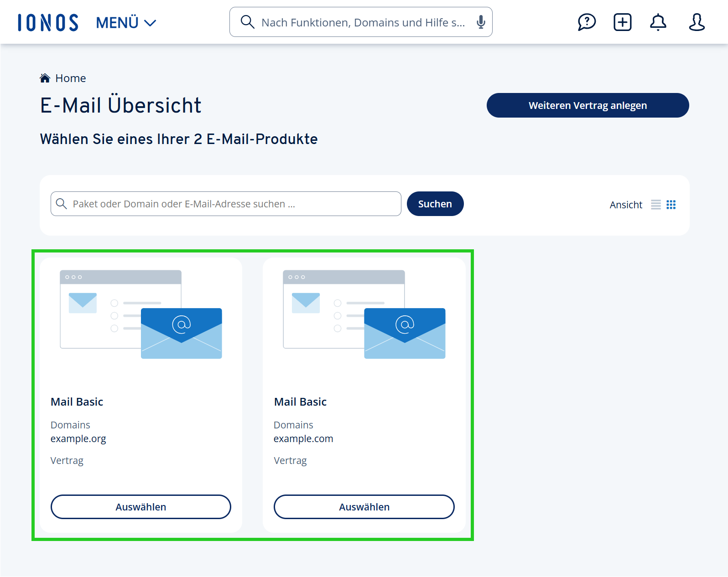The height and width of the screenshot is (577, 728).
Task: Focus the global search field for Funktionen, Domains
Action: tap(361, 22)
